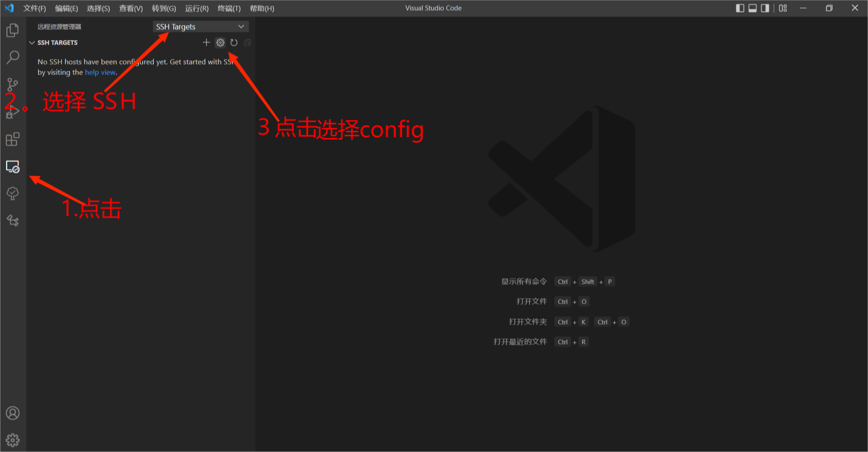Toggle the primary side bar layout
The image size is (868, 452).
tap(740, 8)
